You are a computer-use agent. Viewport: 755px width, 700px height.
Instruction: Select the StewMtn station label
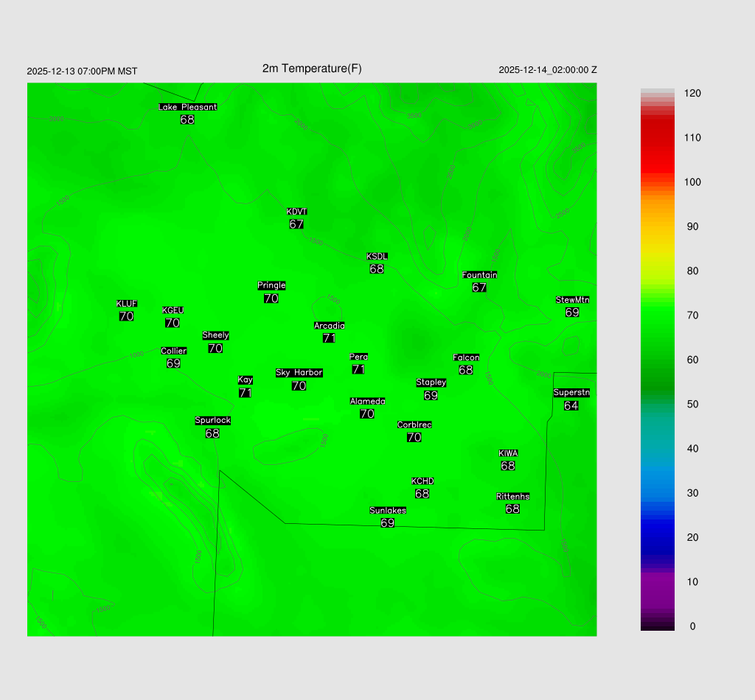click(572, 300)
